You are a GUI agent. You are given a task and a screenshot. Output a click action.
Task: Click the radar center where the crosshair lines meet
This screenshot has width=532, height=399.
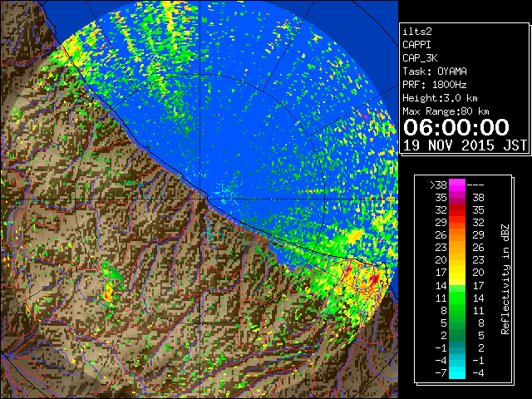200,199
